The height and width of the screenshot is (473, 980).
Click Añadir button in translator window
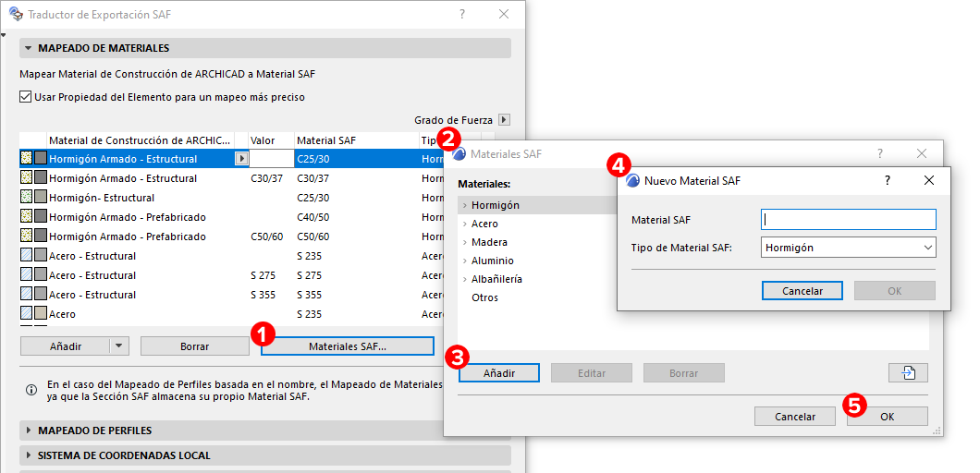[66, 346]
